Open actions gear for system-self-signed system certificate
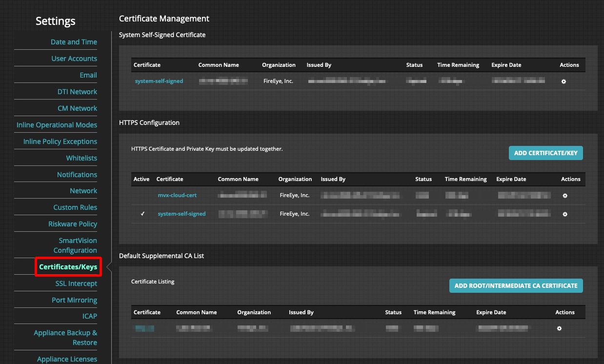Viewport: 604px width, 364px height. click(x=564, y=81)
